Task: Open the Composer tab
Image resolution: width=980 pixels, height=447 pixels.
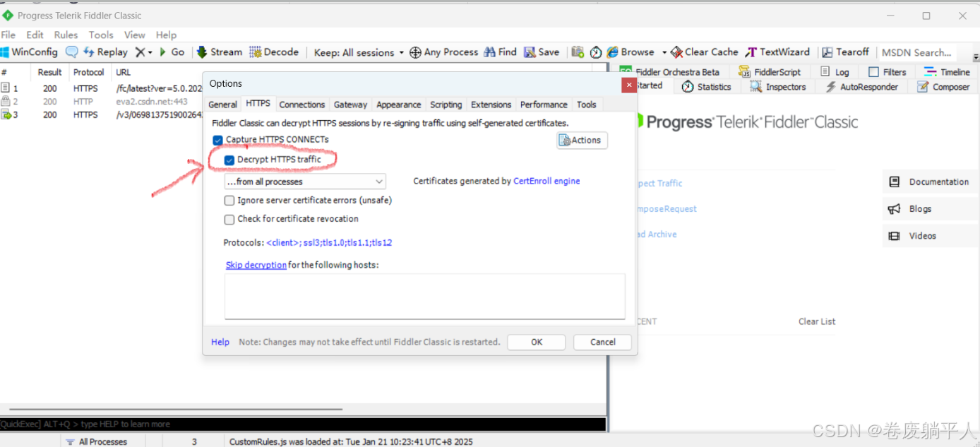Action: [943, 87]
